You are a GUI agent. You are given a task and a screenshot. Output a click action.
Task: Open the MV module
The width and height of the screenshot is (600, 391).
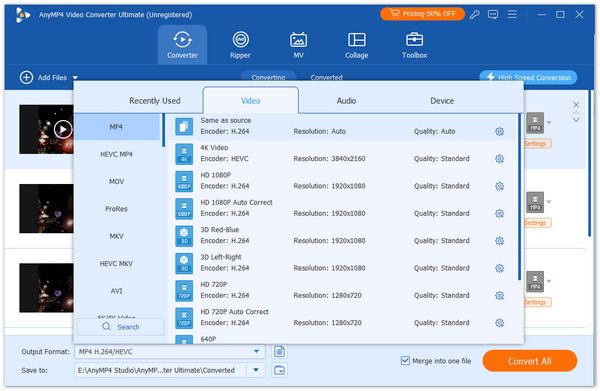tap(298, 45)
